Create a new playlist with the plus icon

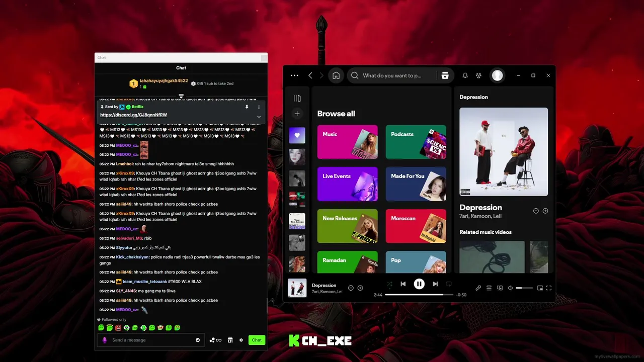tap(297, 114)
